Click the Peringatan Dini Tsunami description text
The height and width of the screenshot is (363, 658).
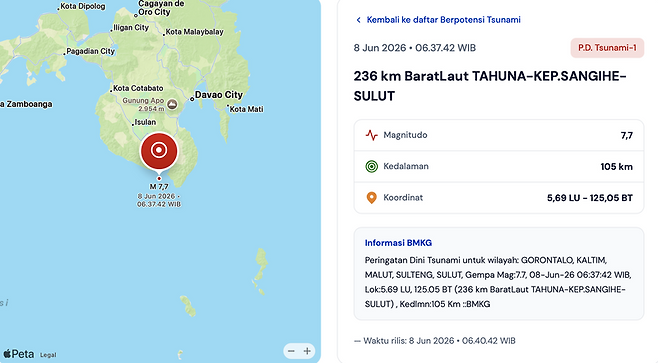pyautogui.click(x=498, y=282)
